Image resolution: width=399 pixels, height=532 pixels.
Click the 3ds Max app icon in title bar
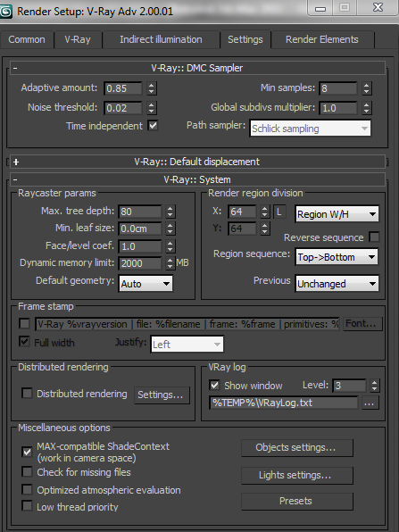pos(5,12)
